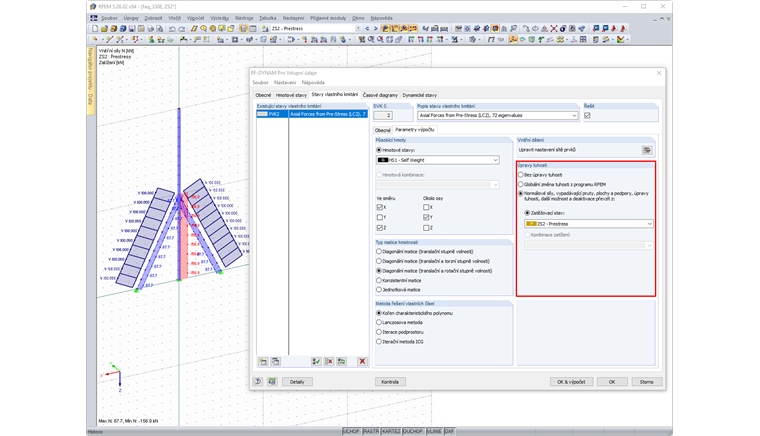
Task: Click the RFEM application logo icon in menu bar
Action: click(94, 18)
